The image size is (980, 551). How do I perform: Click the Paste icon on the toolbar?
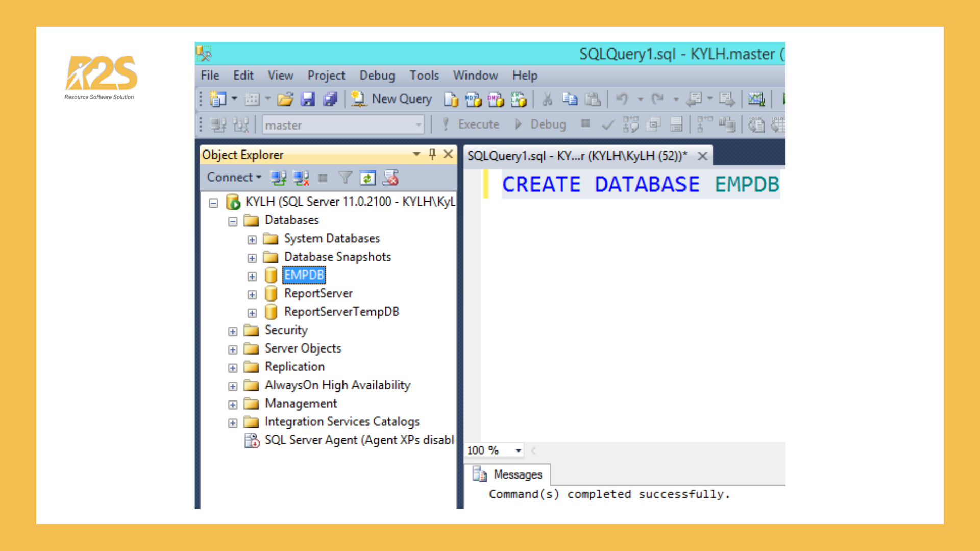[593, 99]
